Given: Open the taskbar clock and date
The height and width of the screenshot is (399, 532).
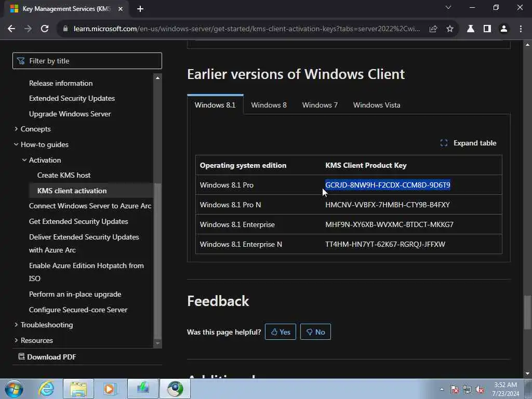Looking at the screenshot, I should point(506,389).
